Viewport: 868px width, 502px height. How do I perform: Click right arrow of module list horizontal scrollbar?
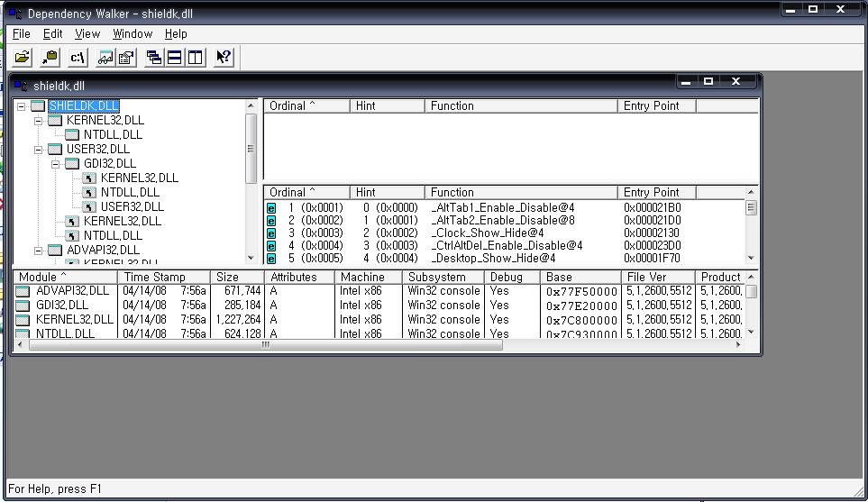pos(738,344)
